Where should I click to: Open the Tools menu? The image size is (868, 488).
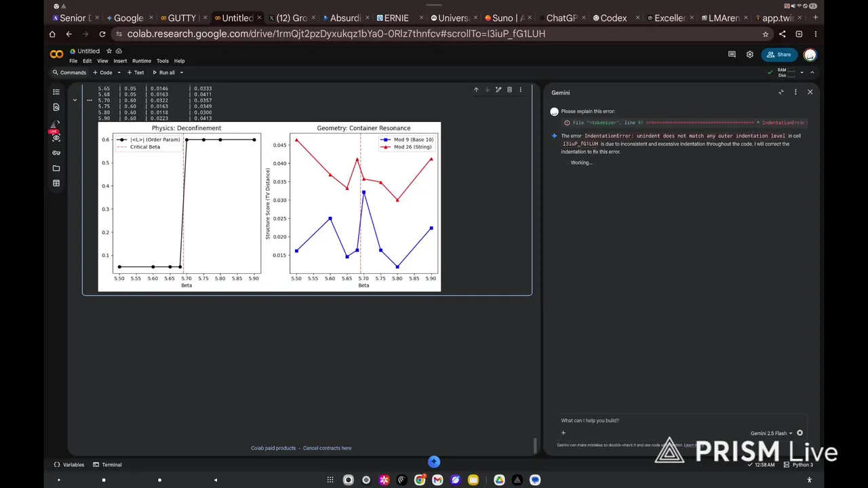coord(163,61)
